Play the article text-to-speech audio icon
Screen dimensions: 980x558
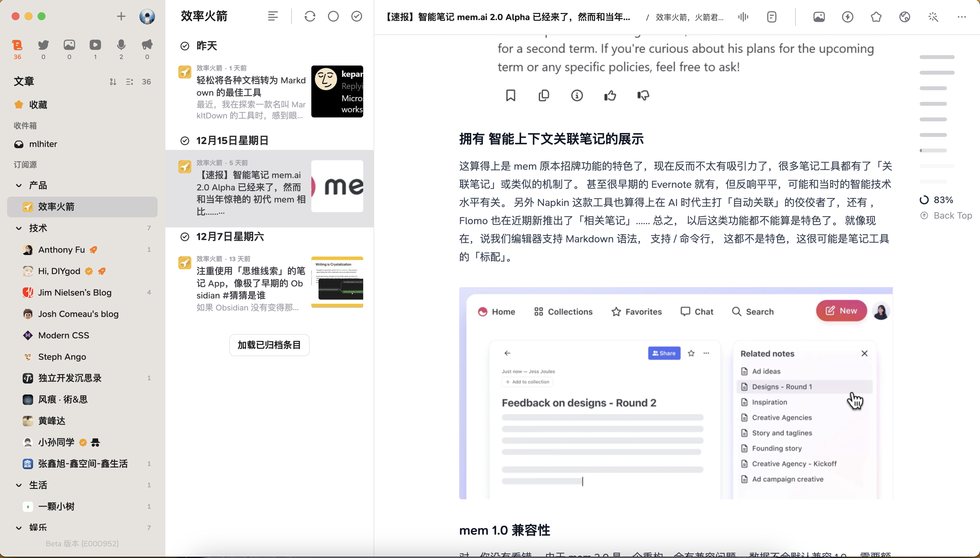click(743, 17)
